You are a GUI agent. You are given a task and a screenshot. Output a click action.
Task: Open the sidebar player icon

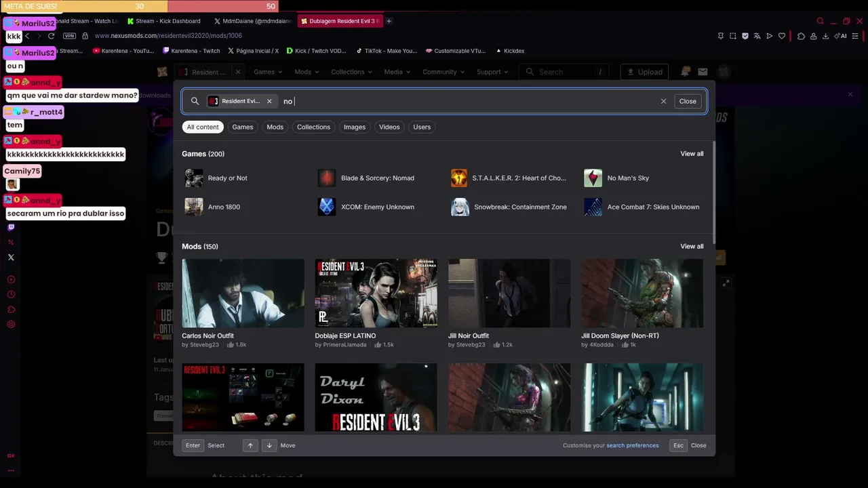pyautogui.click(x=11, y=280)
